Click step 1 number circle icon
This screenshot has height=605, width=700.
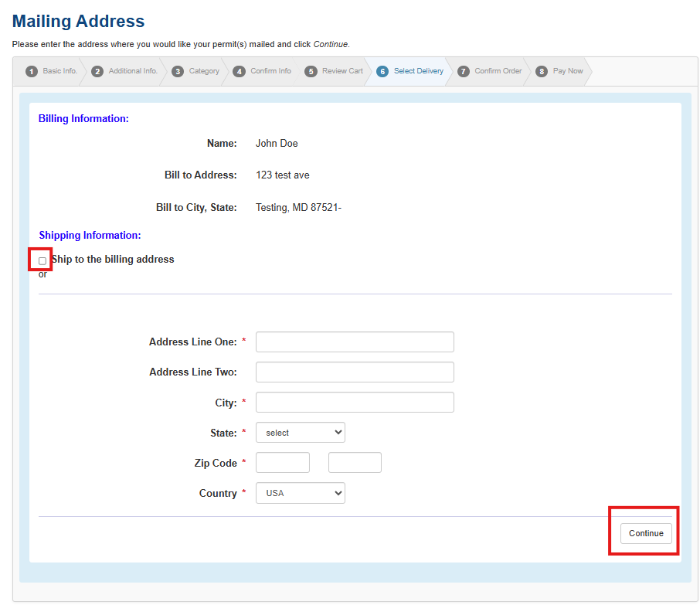[x=32, y=72]
